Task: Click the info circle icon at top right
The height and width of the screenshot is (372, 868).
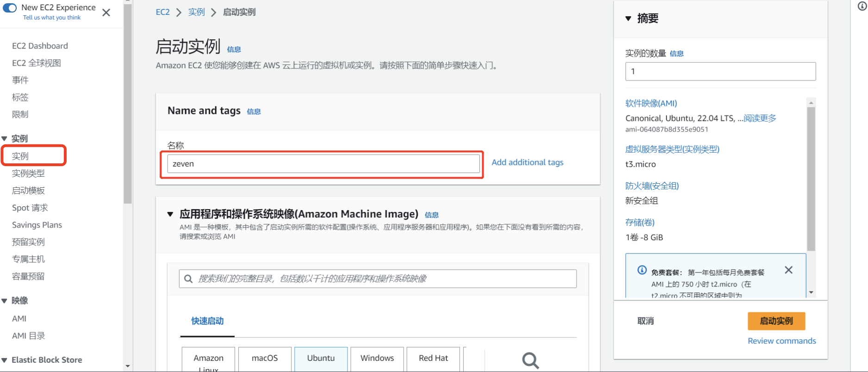Action: 862,6
